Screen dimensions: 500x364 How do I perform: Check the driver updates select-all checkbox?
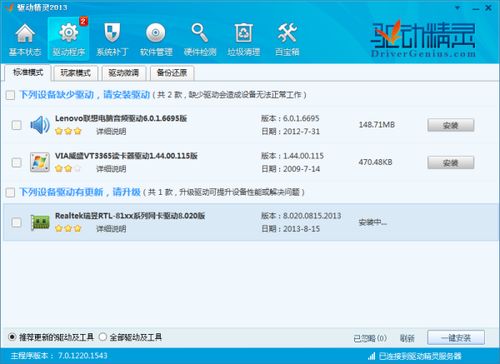pyautogui.click(x=10, y=192)
